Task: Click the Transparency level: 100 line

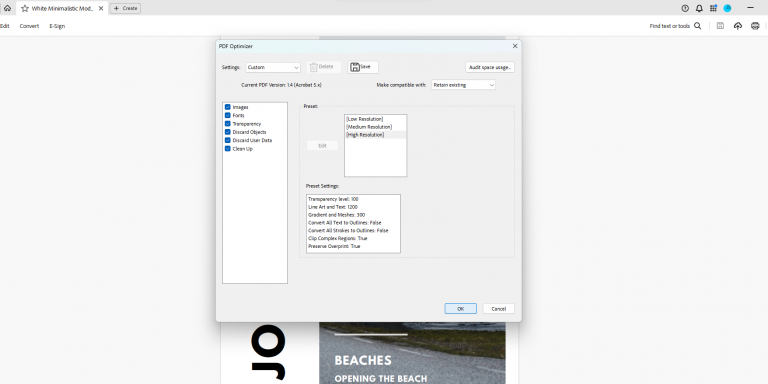Action: coord(334,199)
